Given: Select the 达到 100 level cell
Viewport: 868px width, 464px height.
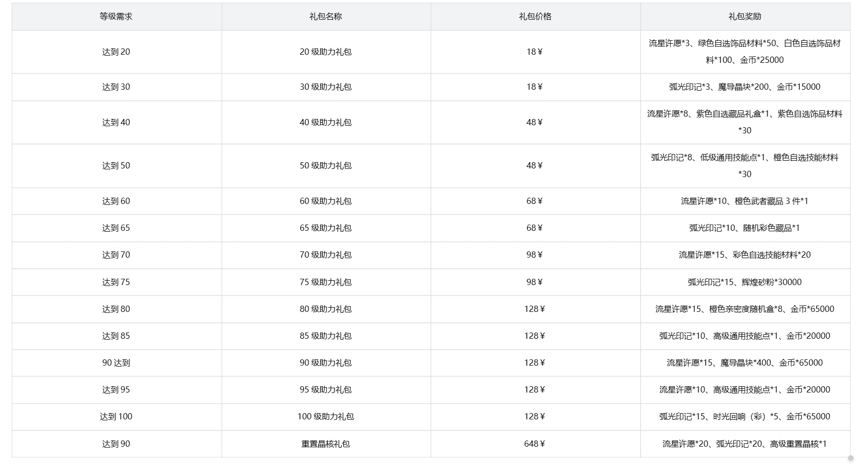Looking at the screenshot, I should pyautogui.click(x=116, y=416).
